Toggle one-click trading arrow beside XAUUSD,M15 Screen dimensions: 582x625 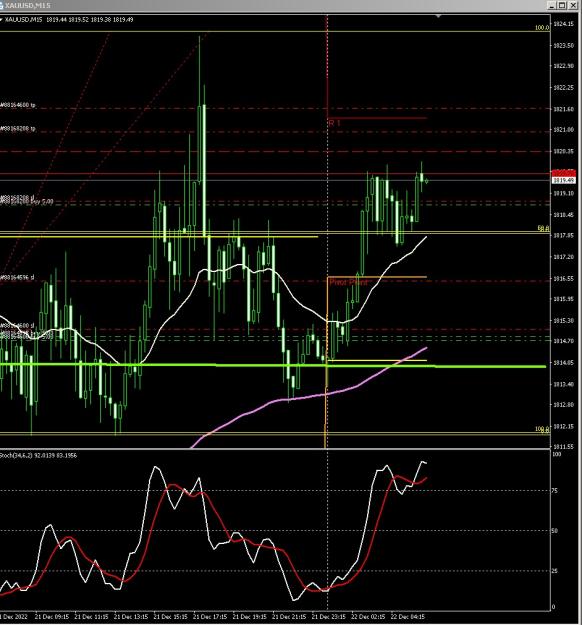(x=1, y=20)
